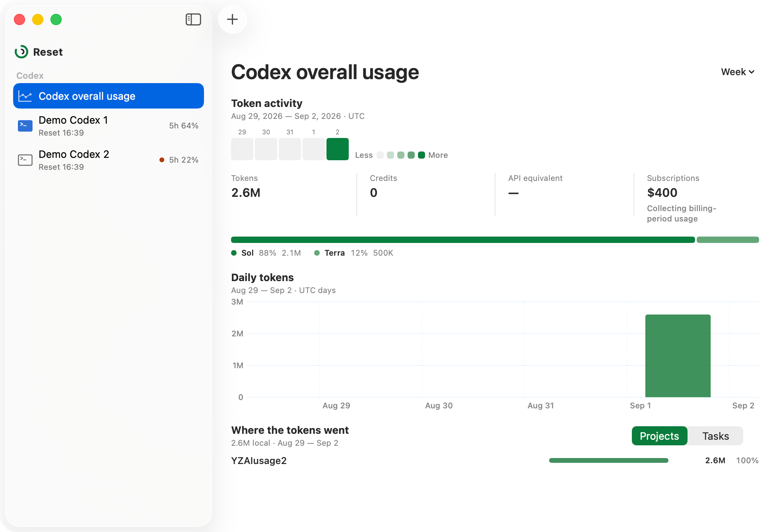Click the Daily tokens heading
The height and width of the screenshot is (532, 777).
tap(262, 278)
